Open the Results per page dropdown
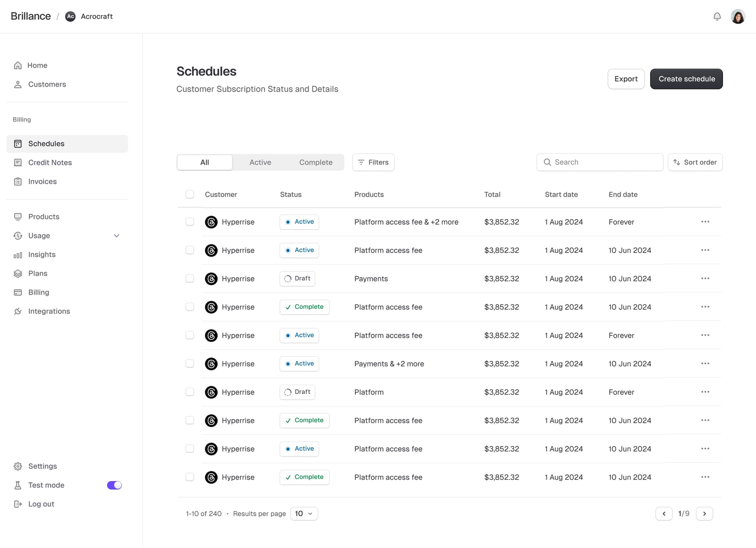The width and height of the screenshot is (756, 548). (x=304, y=513)
